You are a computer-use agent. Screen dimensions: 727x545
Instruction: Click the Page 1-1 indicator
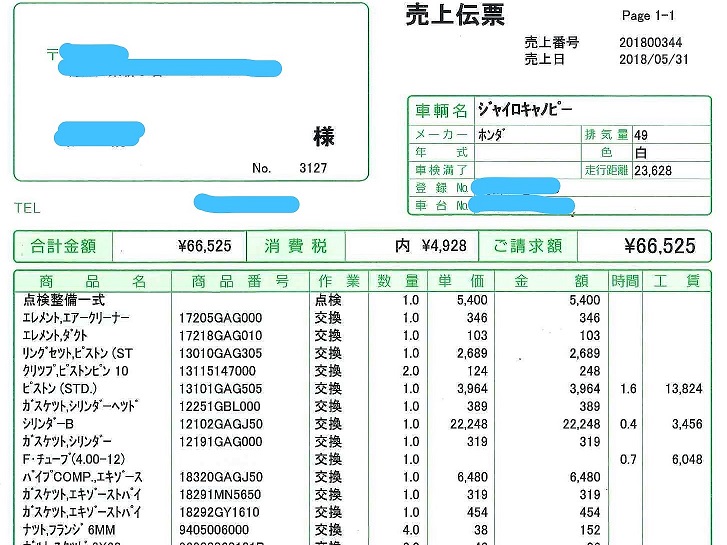(649, 16)
